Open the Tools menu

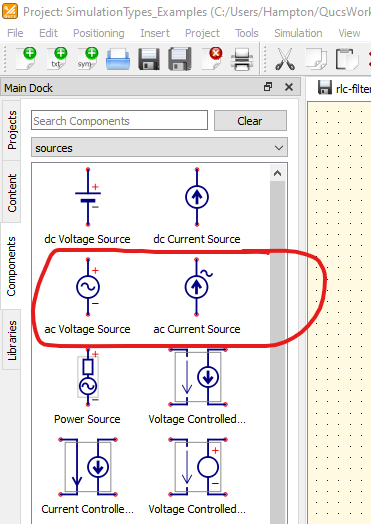[247, 33]
